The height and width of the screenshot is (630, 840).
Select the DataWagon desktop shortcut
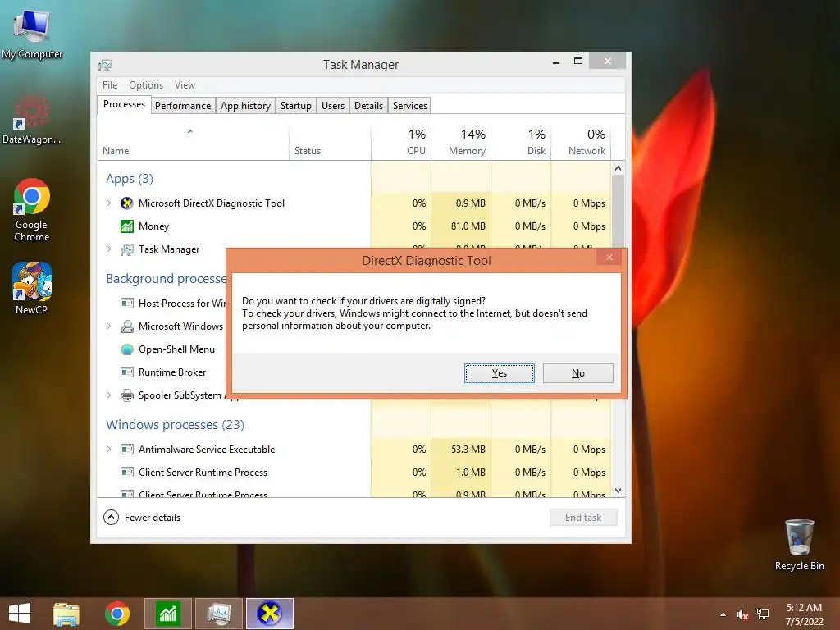tap(32, 120)
